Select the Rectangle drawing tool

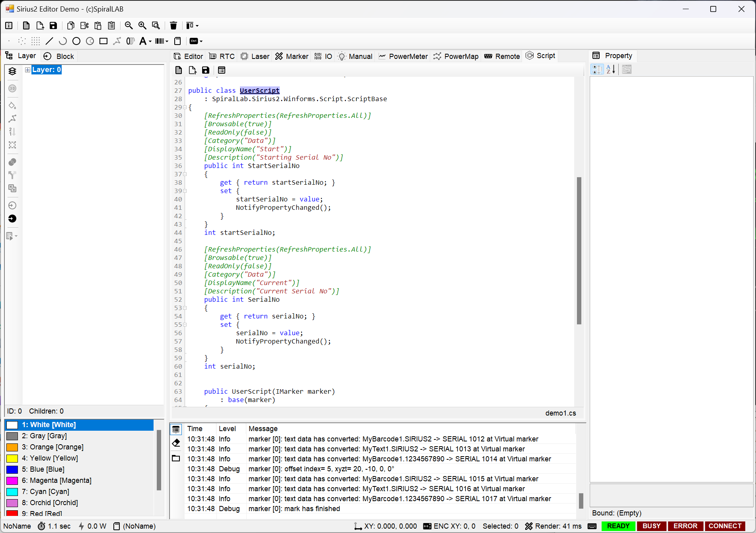pos(103,41)
